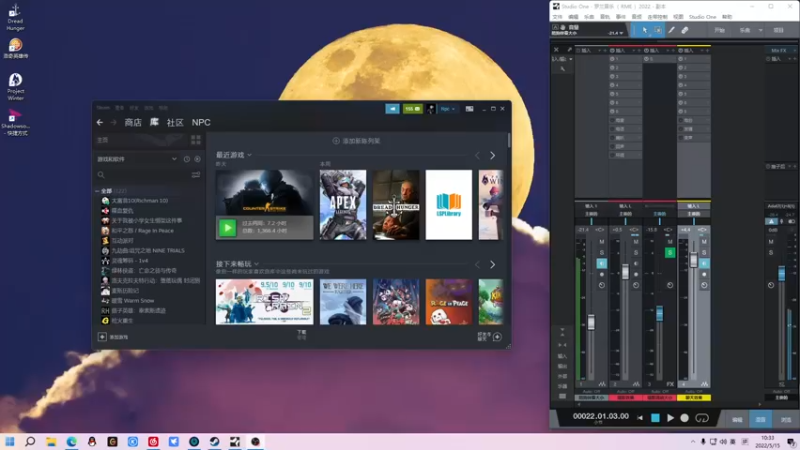Mute mixer channel 1
800x450 pixels.
tap(602, 242)
